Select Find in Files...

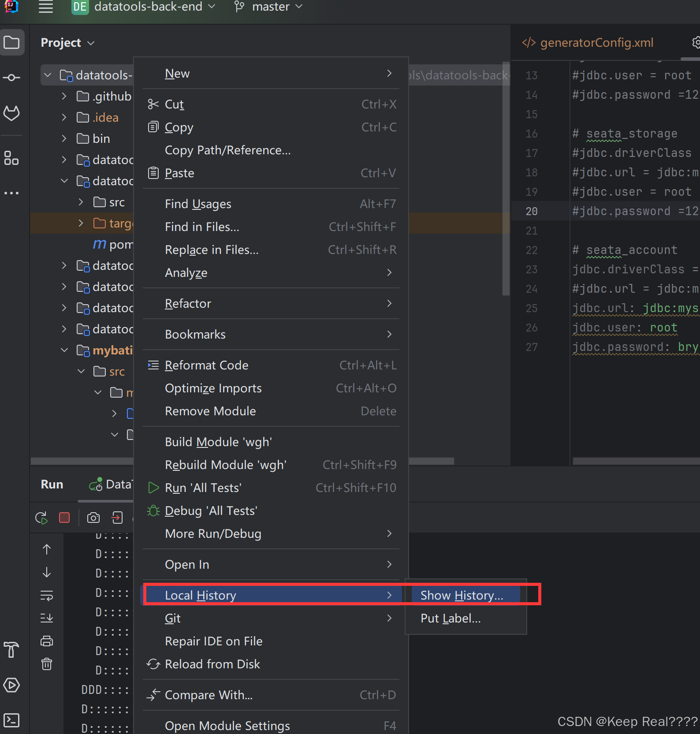[271, 227]
